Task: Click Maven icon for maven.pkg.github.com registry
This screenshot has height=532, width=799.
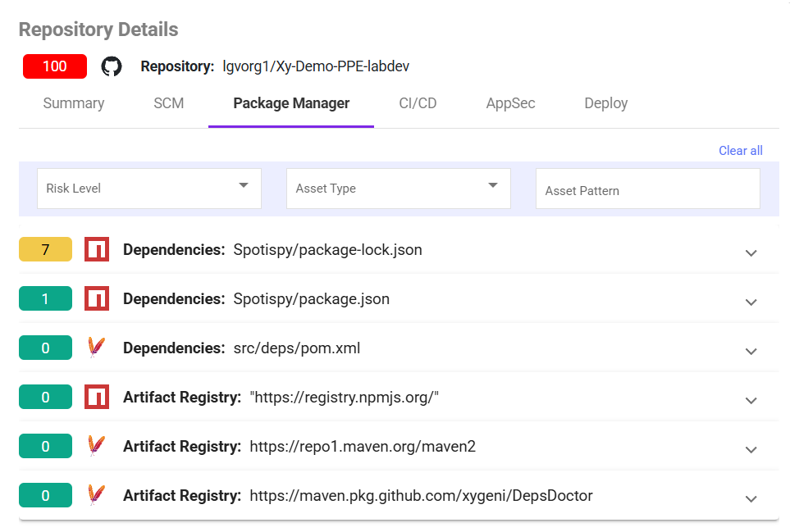Action: [97, 495]
